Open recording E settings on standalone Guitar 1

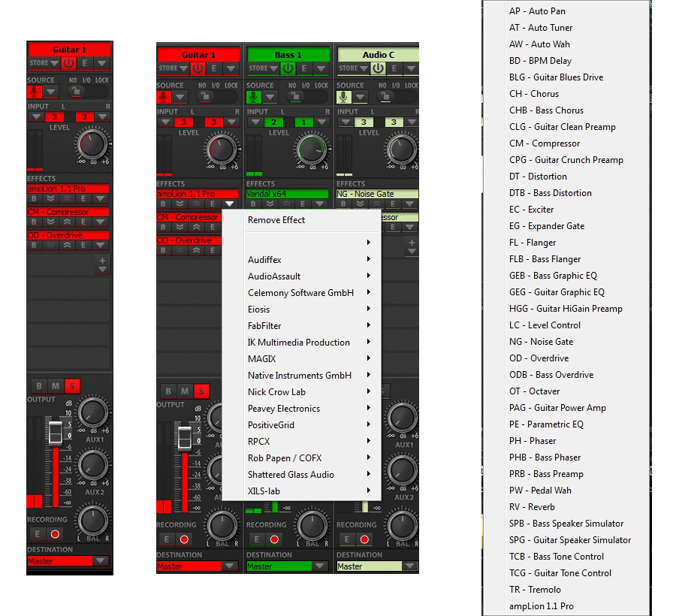(38, 534)
